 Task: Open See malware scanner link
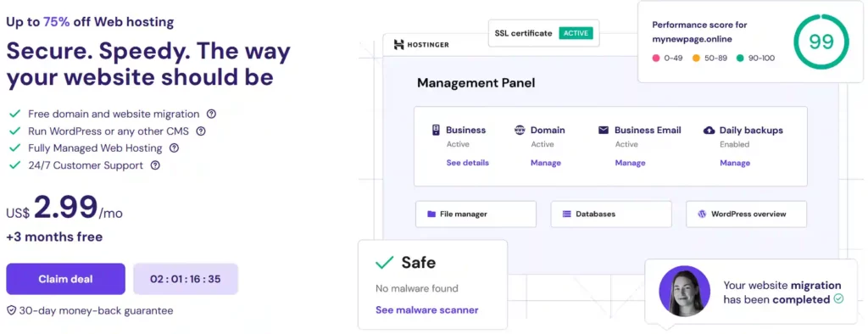tap(427, 310)
